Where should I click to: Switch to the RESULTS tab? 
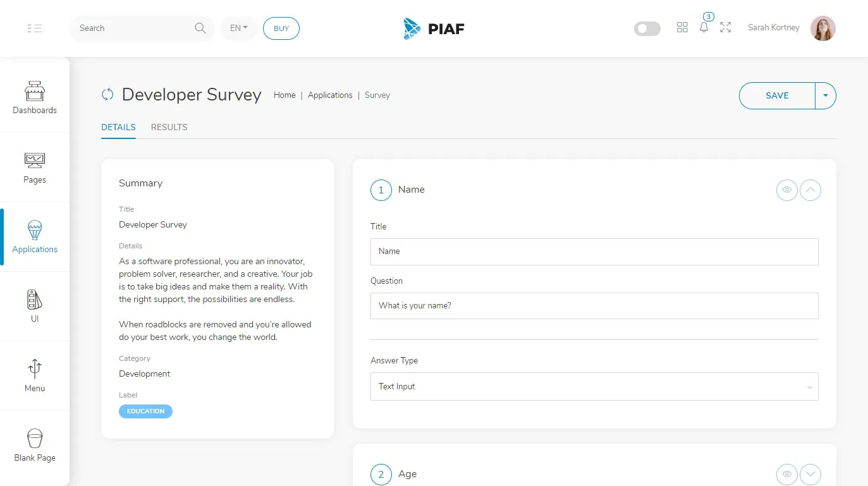point(169,127)
